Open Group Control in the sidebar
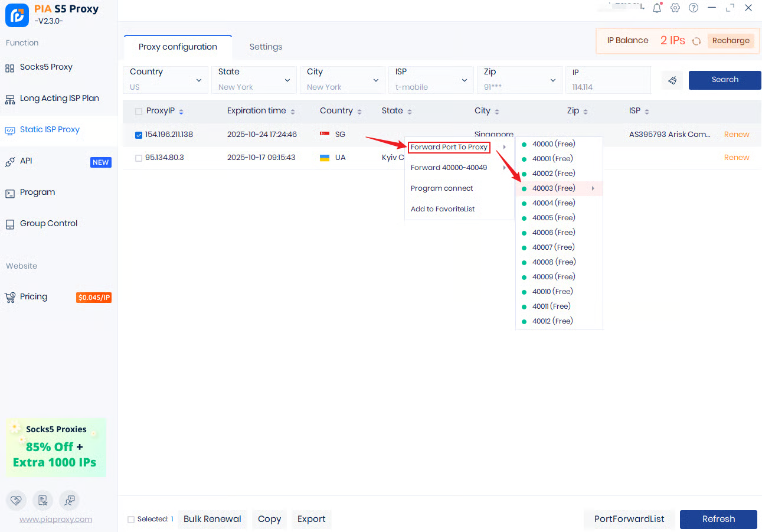 click(x=48, y=224)
